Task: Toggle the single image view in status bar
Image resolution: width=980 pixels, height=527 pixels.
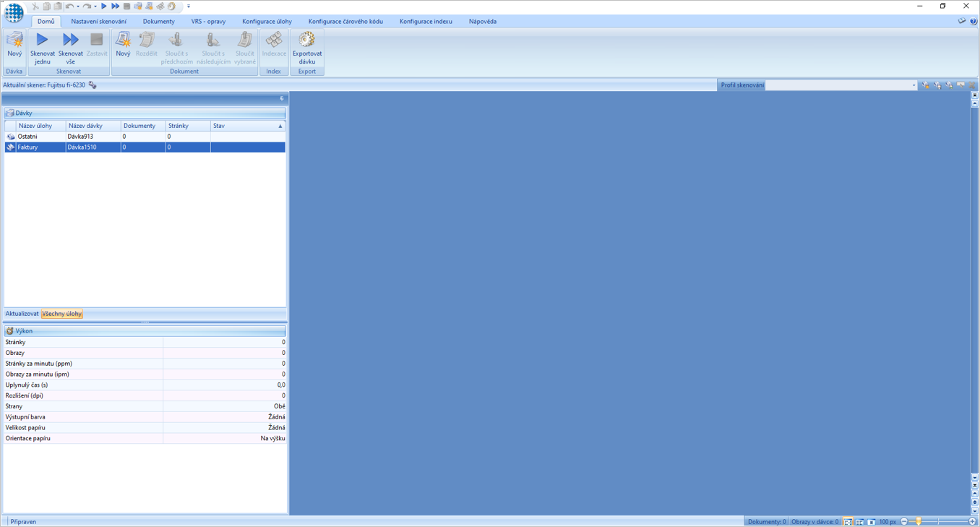Action: [872, 522]
